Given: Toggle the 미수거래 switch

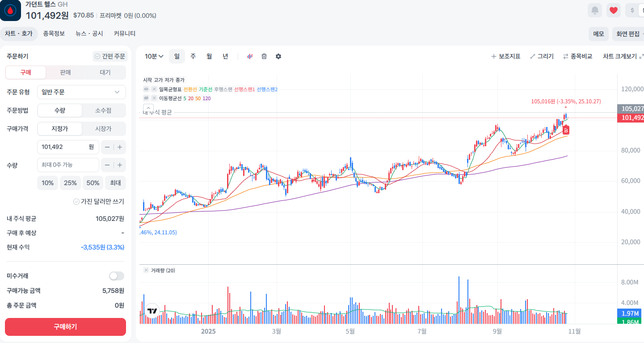Looking at the screenshot, I should (117, 276).
